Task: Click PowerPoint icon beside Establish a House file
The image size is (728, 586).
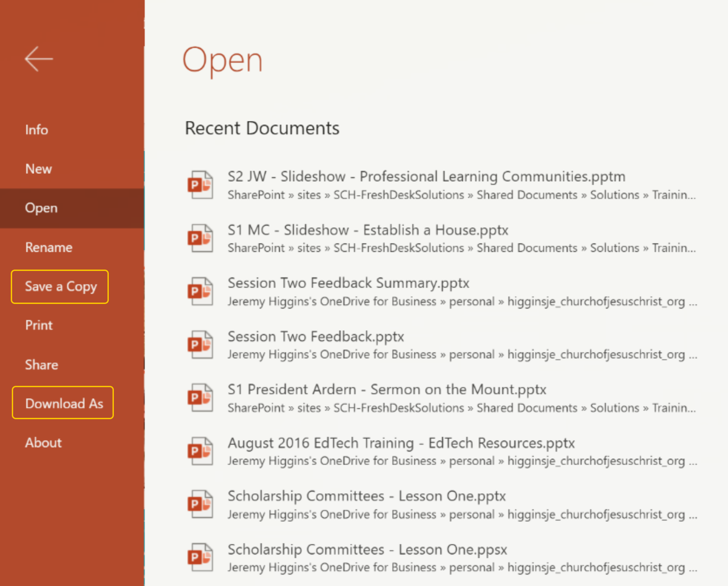Action: 200,239
